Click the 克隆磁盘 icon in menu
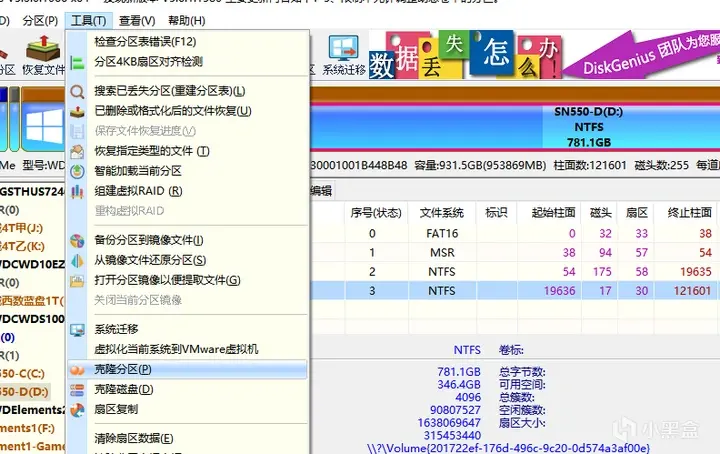 tap(77, 390)
